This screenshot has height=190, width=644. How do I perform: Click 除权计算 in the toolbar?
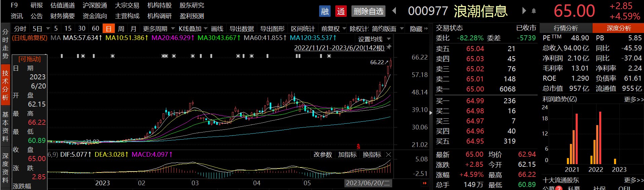point(359,29)
